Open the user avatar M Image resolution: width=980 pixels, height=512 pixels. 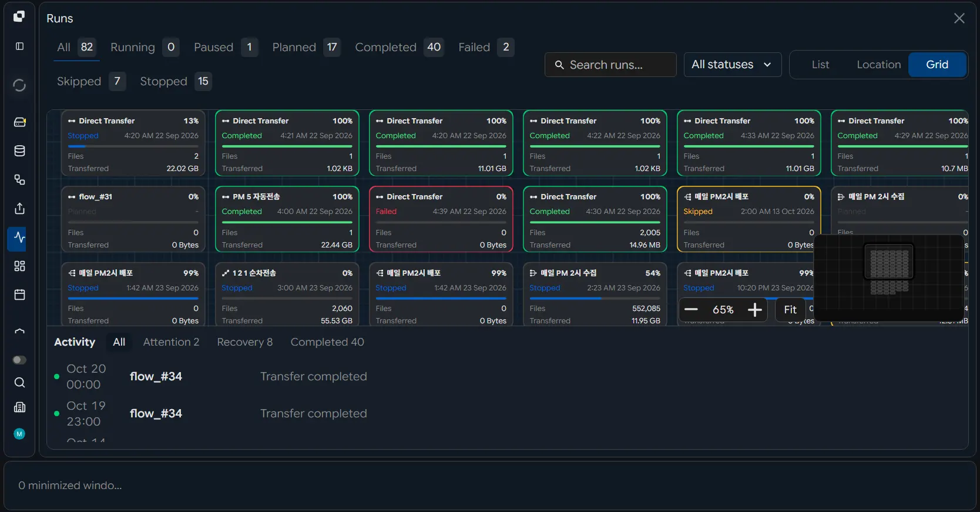[x=19, y=434]
